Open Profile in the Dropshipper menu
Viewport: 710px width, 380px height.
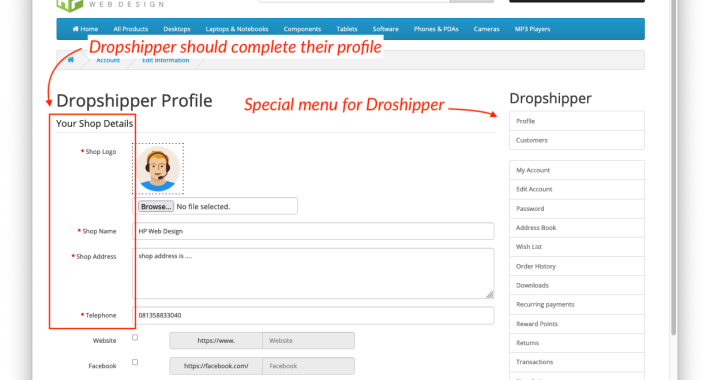tap(577, 121)
